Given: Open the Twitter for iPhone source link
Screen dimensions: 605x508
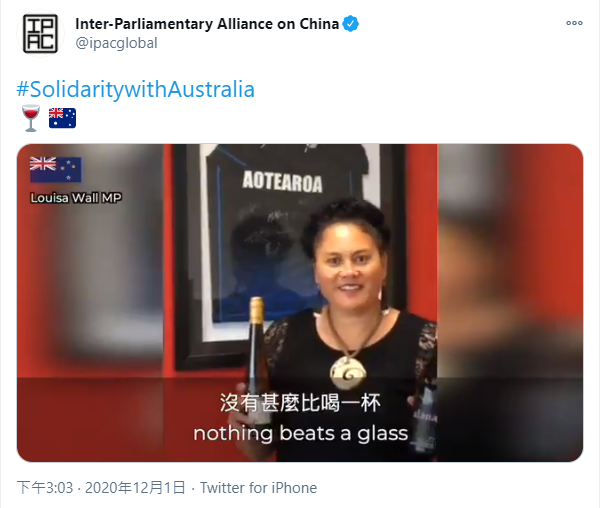Looking at the screenshot, I should (259, 488).
